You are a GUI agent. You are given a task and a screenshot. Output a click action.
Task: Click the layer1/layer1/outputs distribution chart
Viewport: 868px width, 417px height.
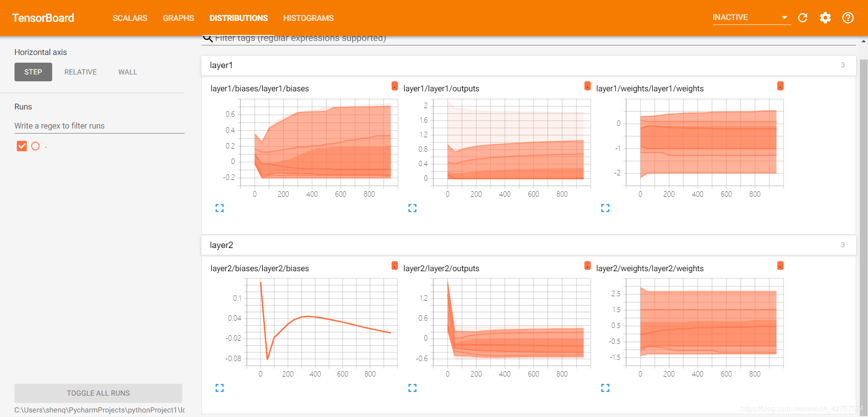pyautogui.click(x=512, y=143)
